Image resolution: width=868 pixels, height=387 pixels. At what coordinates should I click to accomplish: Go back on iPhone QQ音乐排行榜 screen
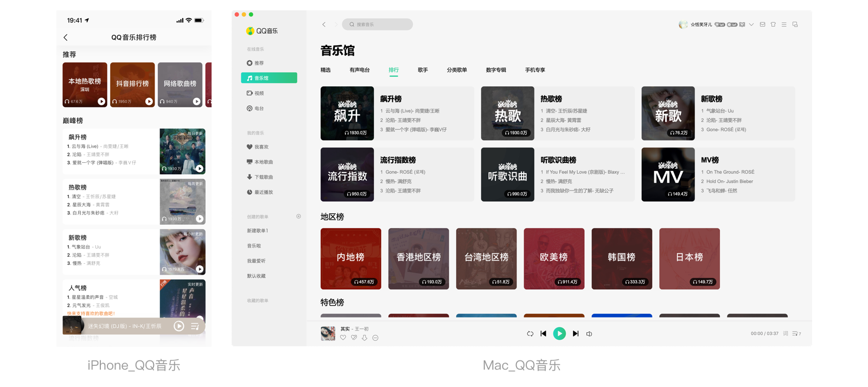coord(66,37)
